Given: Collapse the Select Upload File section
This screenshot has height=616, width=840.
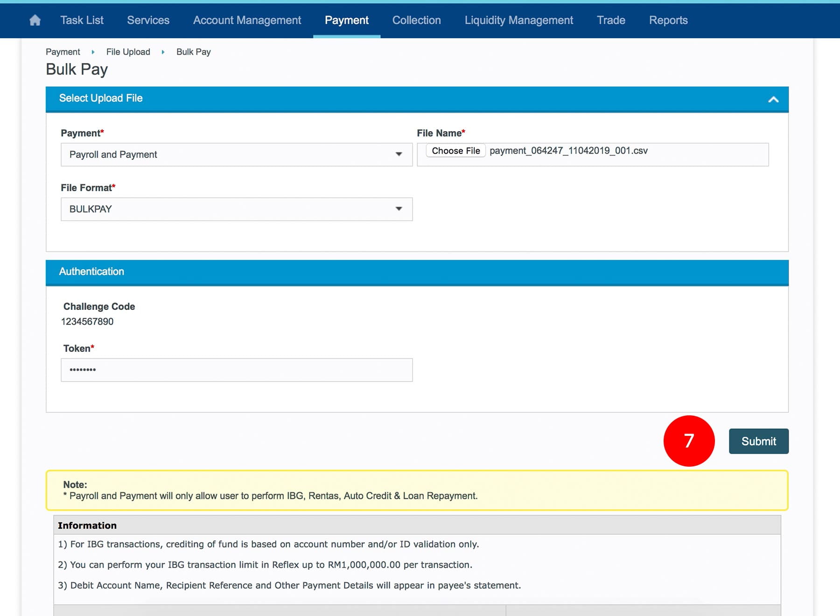Looking at the screenshot, I should click(773, 99).
